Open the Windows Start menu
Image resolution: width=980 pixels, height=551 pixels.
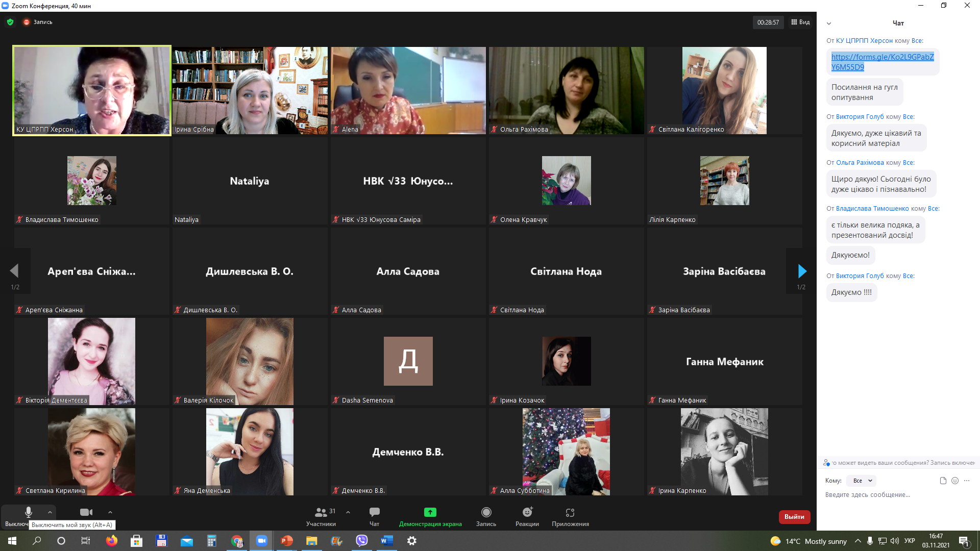[12, 541]
